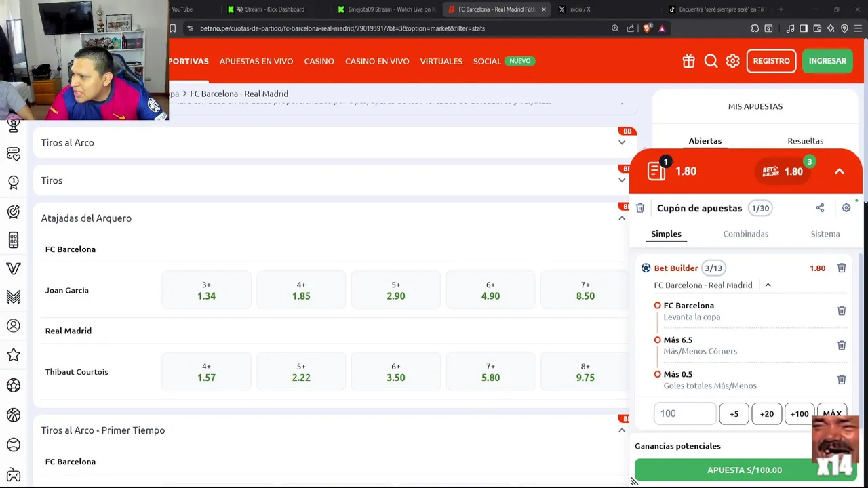Add +100 to stake

tap(799, 413)
